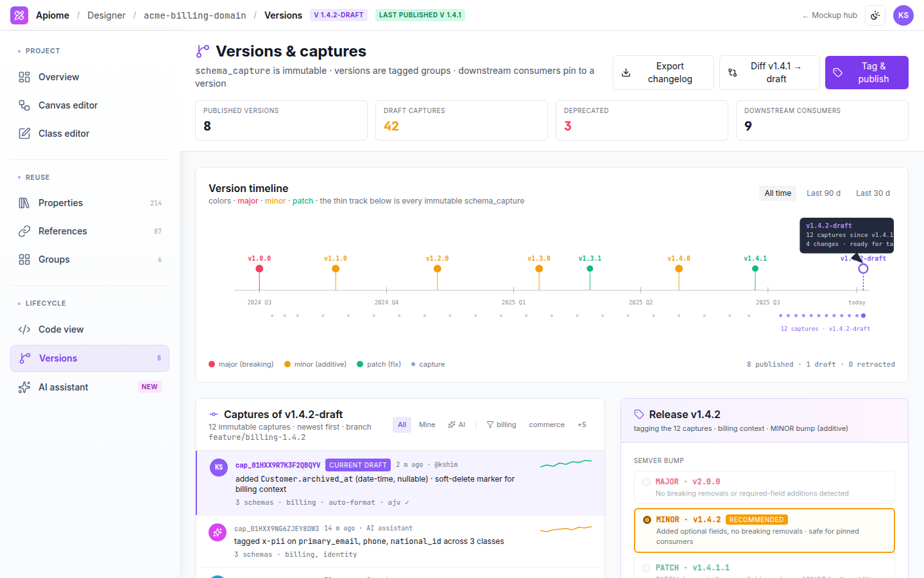The width and height of the screenshot is (924, 578).
Task: Click the Deprecated 3 stat card
Action: point(642,120)
